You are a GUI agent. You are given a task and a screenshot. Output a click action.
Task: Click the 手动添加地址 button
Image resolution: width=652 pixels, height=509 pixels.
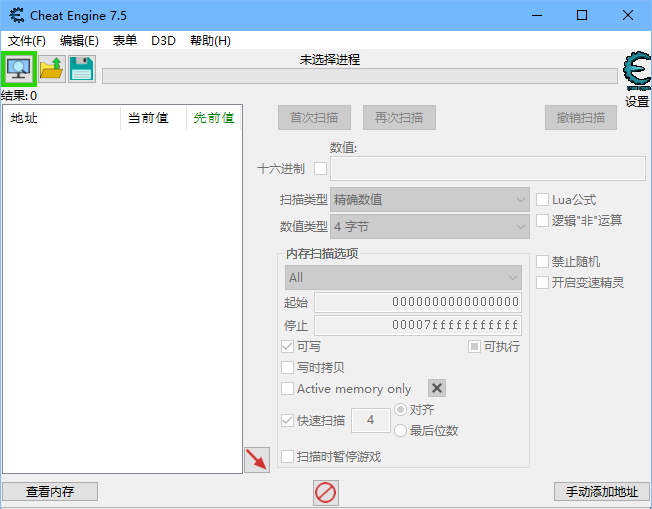coord(602,492)
